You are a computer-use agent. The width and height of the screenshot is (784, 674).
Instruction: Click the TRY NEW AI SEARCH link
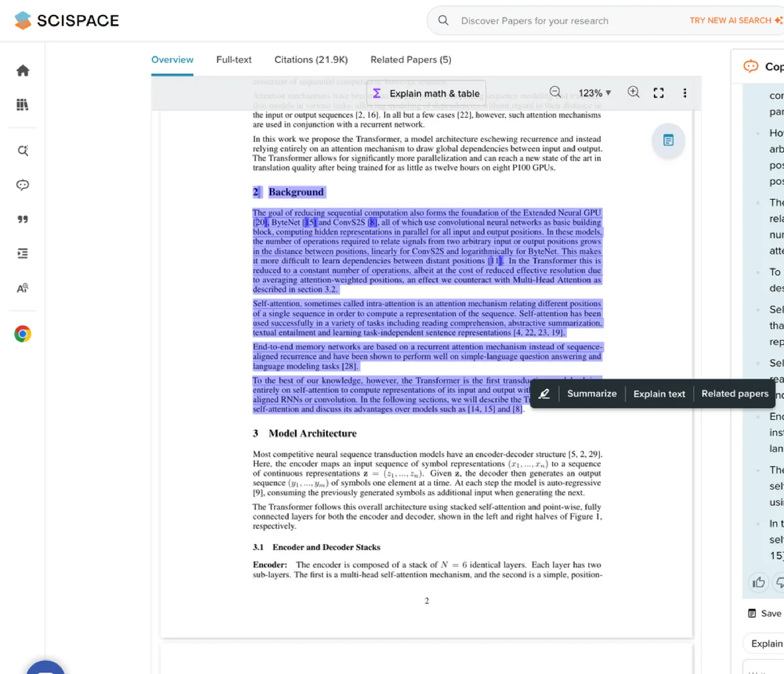(736, 20)
